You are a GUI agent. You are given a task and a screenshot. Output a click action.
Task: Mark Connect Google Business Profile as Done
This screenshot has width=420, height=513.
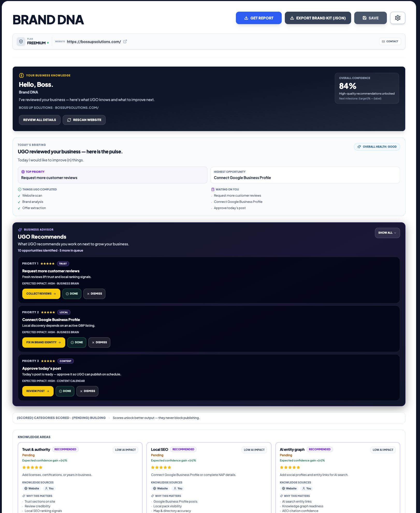click(x=77, y=343)
